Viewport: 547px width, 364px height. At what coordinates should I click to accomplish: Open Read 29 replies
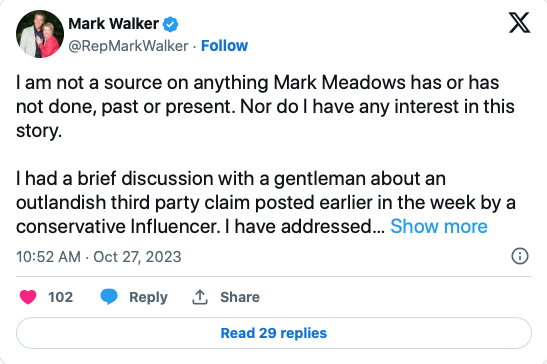click(274, 333)
